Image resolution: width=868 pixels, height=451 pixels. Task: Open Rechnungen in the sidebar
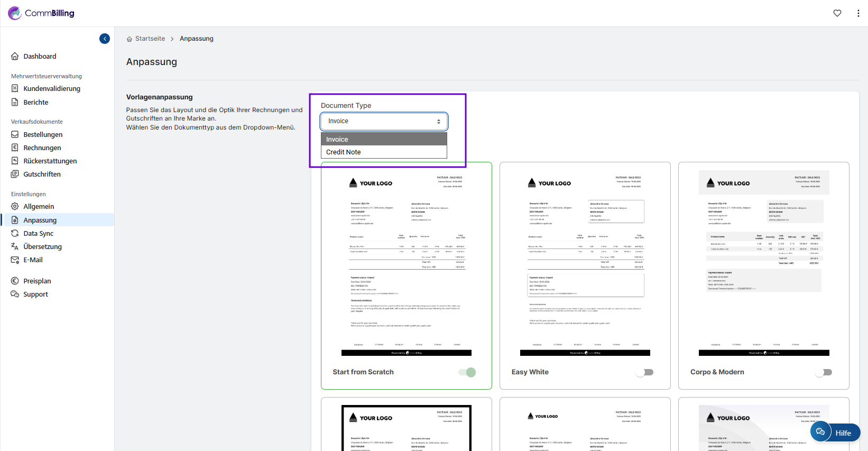tap(42, 148)
